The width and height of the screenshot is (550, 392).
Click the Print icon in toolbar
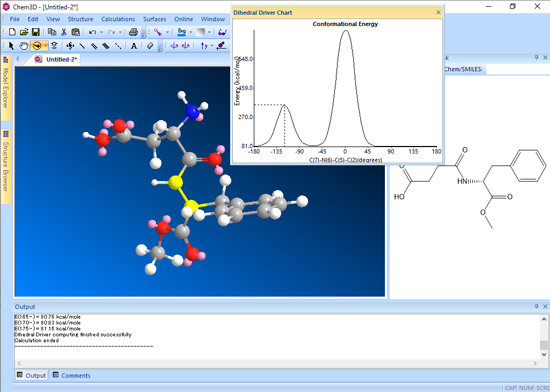pyautogui.click(x=133, y=32)
